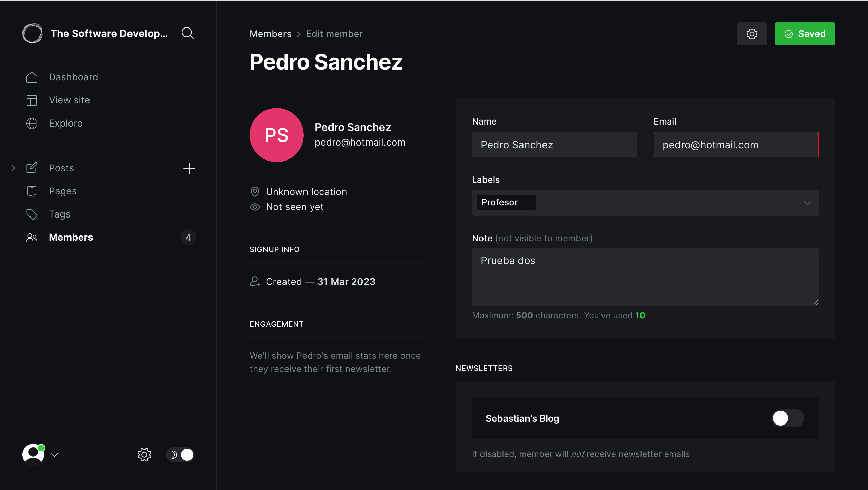This screenshot has width=868, height=490.
Task: Open member settings gear at top right
Action: 752,34
